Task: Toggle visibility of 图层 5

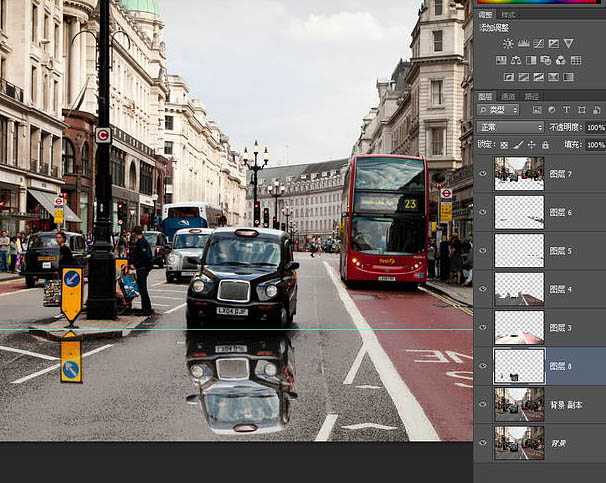Action: (x=483, y=251)
